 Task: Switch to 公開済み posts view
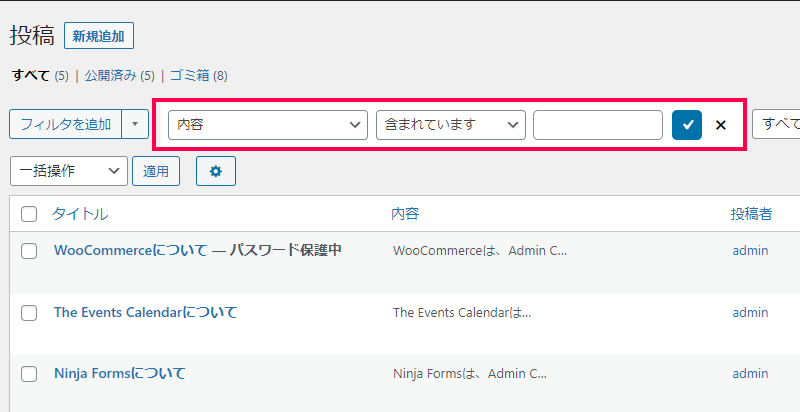click(111, 75)
